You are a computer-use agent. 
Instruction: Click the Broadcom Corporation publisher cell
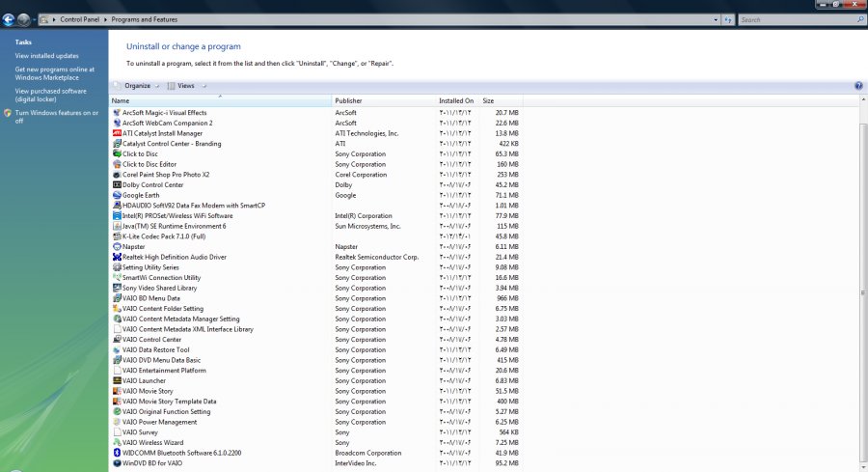[x=368, y=453]
